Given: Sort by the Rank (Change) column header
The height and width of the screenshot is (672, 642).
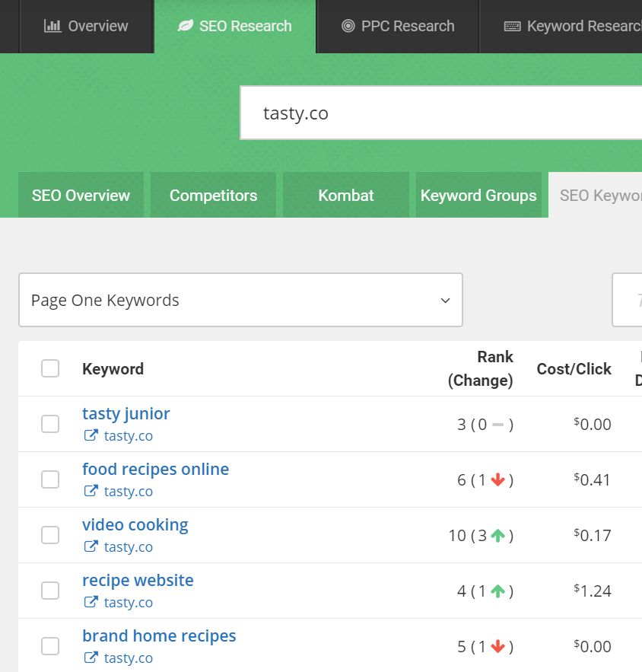Looking at the screenshot, I should pyautogui.click(x=480, y=368).
